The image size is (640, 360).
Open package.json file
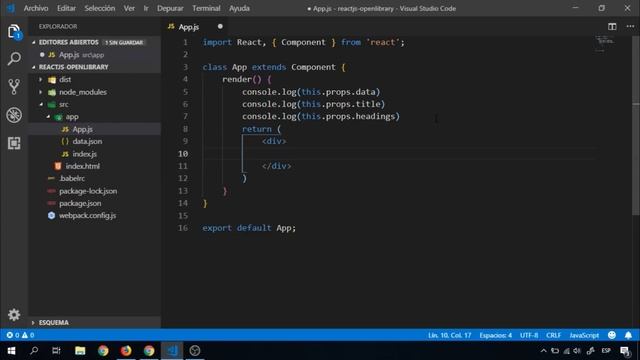pyautogui.click(x=94, y=203)
